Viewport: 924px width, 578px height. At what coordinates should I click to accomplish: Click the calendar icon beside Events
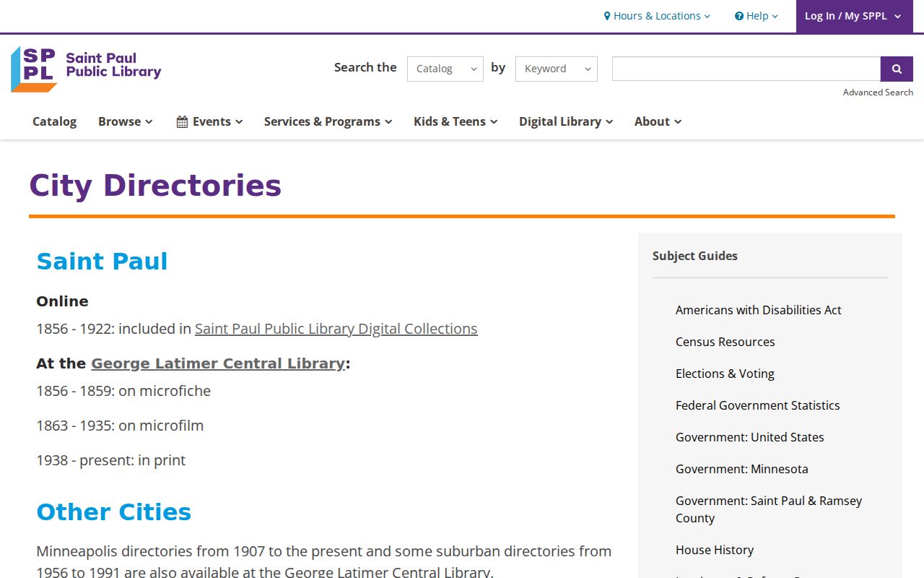coord(182,121)
